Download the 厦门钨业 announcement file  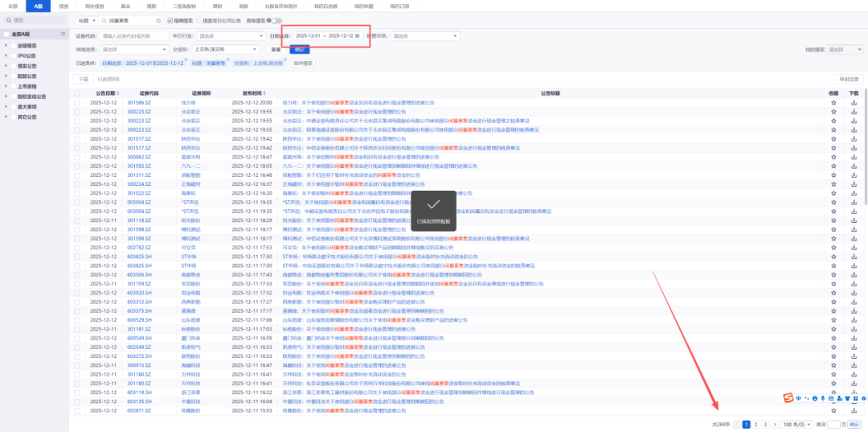click(853, 338)
